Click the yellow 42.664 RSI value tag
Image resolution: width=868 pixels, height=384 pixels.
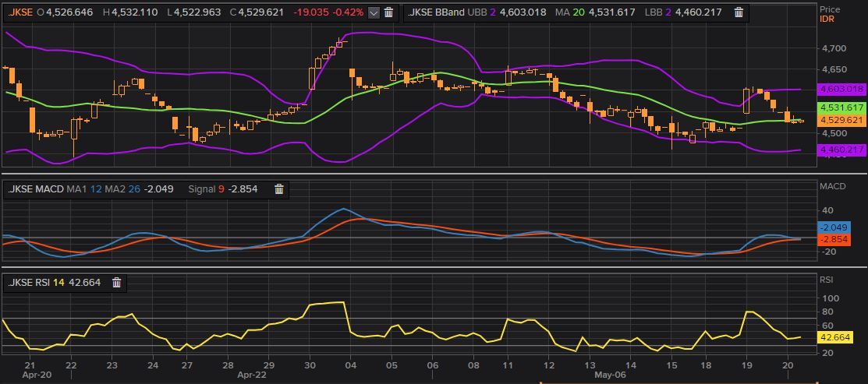(x=835, y=337)
